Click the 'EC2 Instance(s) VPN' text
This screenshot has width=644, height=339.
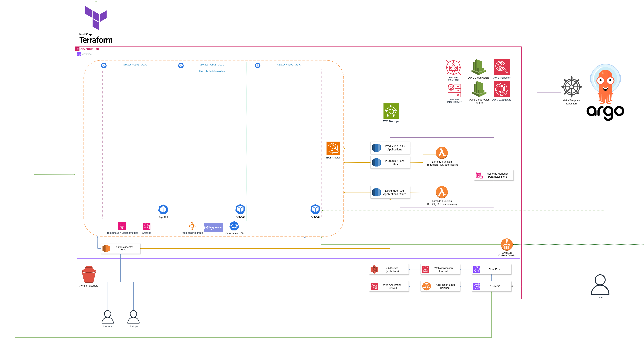tap(124, 249)
